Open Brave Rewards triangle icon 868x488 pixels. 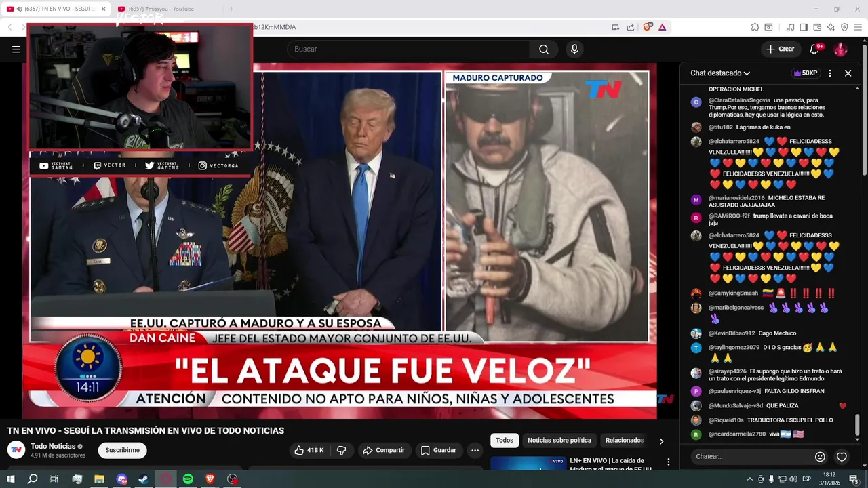[662, 27]
